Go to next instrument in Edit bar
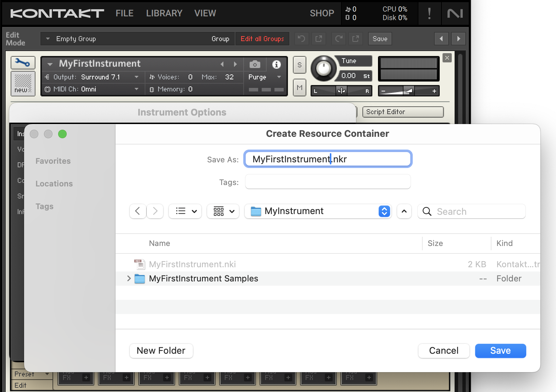This screenshot has height=392, width=556. click(x=458, y=39)
